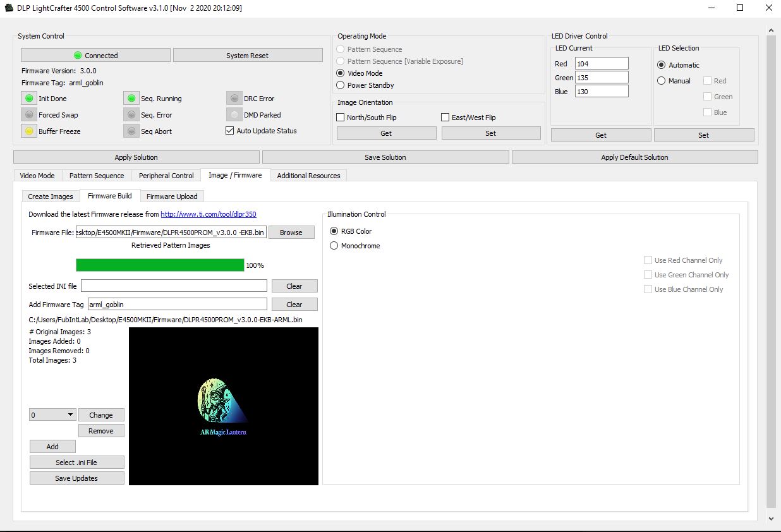Click Apply Default Solution button
The image size is (781, 532).
point(634,157)
